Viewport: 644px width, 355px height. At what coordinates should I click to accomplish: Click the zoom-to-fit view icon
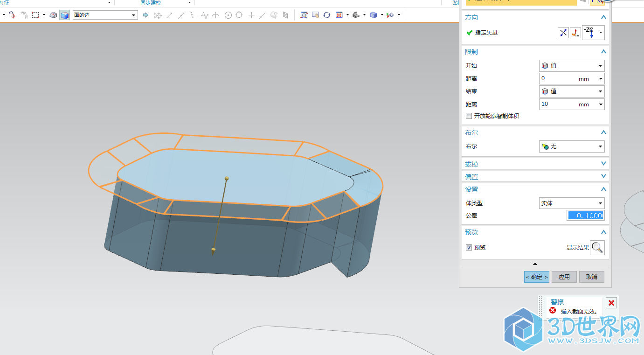(304, 15)
